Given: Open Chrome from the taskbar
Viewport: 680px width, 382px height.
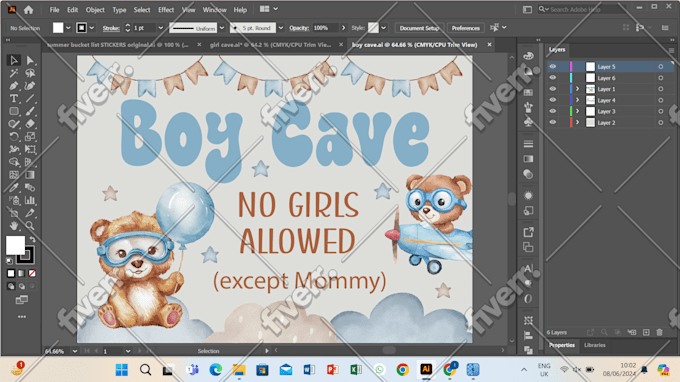Looking at the screenshot, I should click(x=402, y=369).
